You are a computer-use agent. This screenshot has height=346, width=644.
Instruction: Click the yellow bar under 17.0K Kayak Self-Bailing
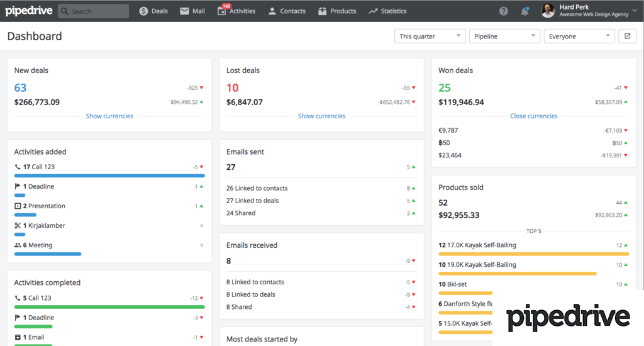[x=533, y=254]
